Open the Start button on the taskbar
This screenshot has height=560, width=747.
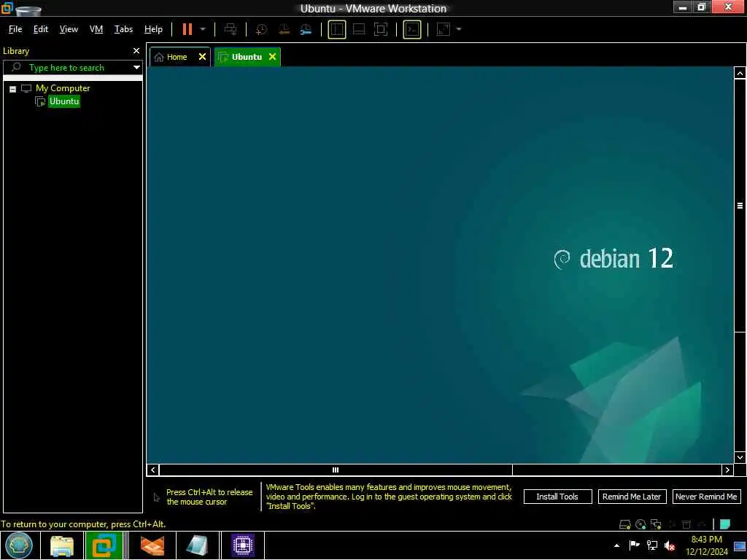pos(19,545)
